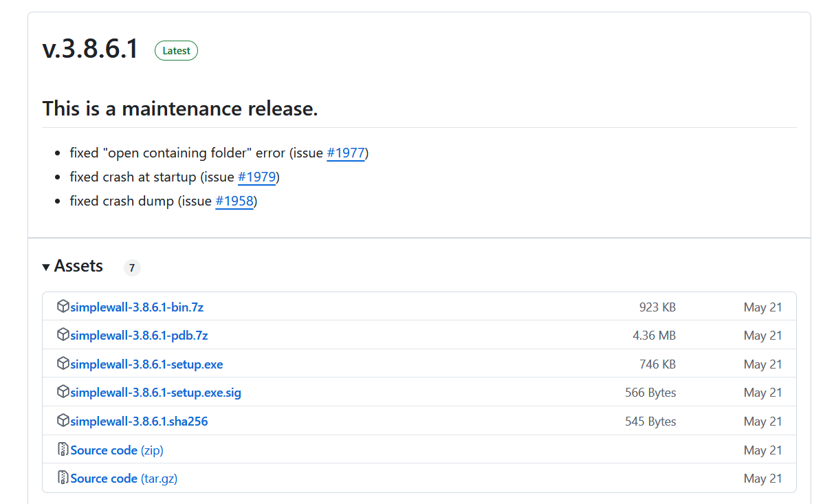Download simplewall-3.8.6.1.sha256 checksum file

click(139, 421)
